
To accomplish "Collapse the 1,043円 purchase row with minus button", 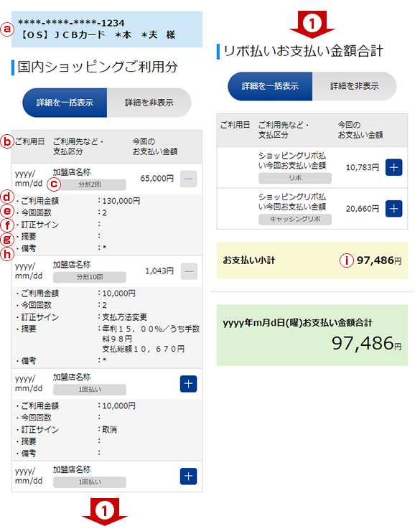I will pyautogui.click(x=189, y=271).
